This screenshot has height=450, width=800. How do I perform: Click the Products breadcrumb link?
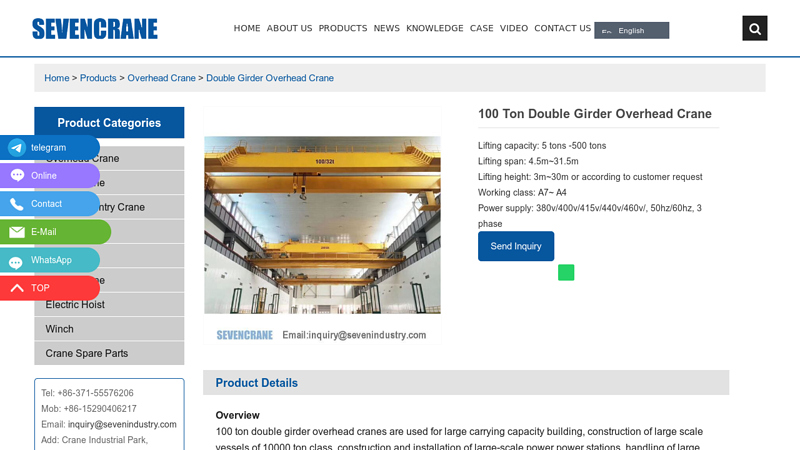(98, 78)
